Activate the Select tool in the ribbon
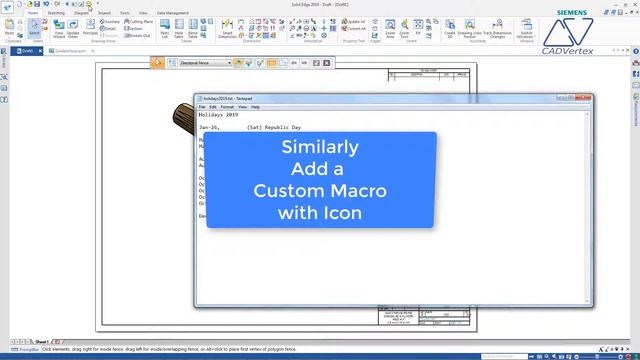Viewport: 640px width, 360px height. pos(34,28)
